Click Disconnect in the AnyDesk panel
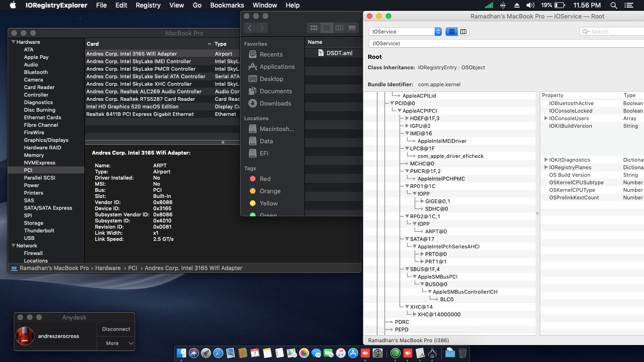644x362 pixels. 116,329
